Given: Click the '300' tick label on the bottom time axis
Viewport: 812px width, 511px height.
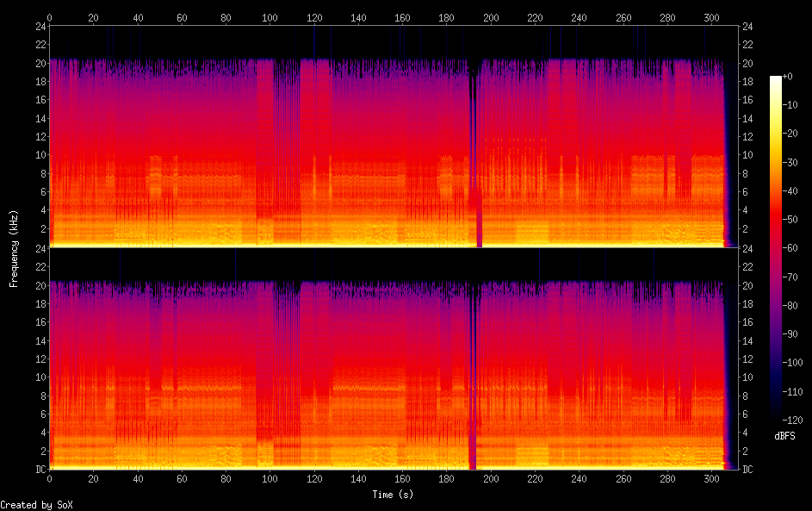Looking at the screenshot, I should 711,479.
